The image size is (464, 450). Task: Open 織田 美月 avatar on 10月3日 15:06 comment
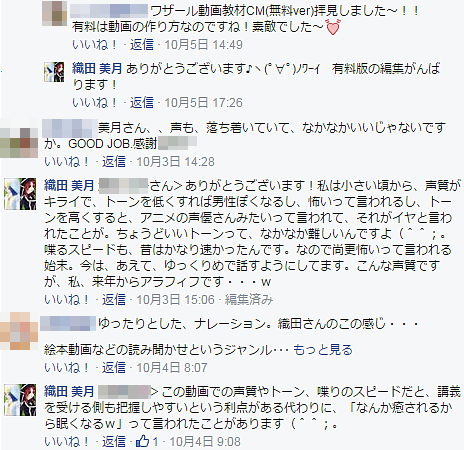click(x=20, y=194)
